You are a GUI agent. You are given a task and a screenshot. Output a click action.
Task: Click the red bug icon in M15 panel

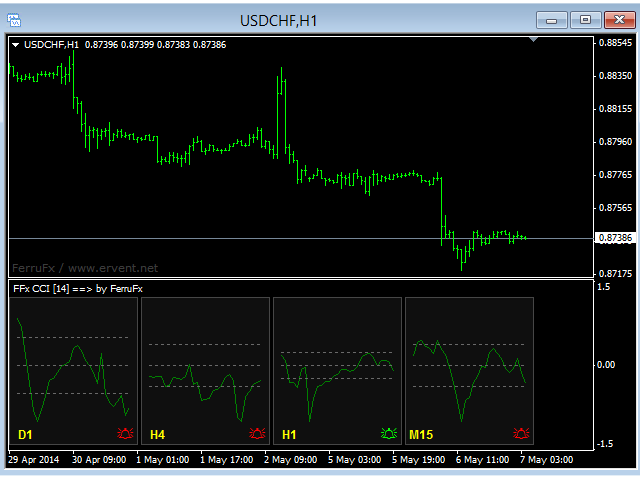coord(521,434)
